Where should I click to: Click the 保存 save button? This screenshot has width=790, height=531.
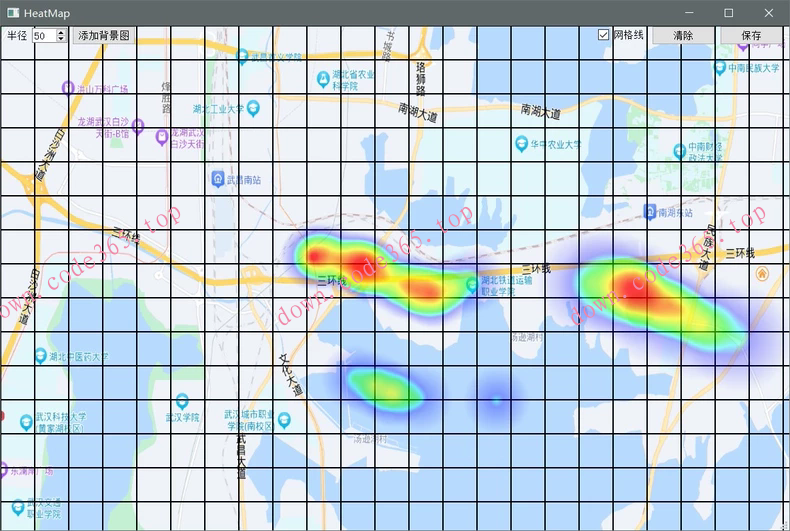pyautogui.click(x=751, y=35)
